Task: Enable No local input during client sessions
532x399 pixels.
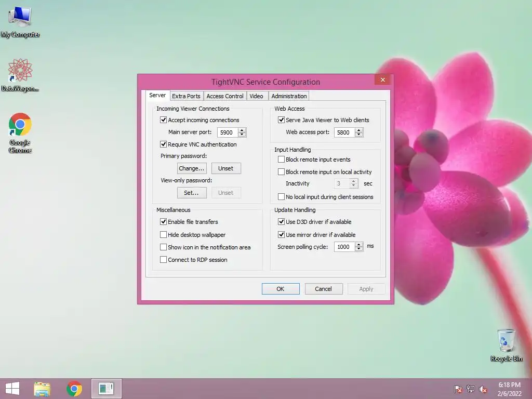Action: pyautogui.click(x=281, y=196)
